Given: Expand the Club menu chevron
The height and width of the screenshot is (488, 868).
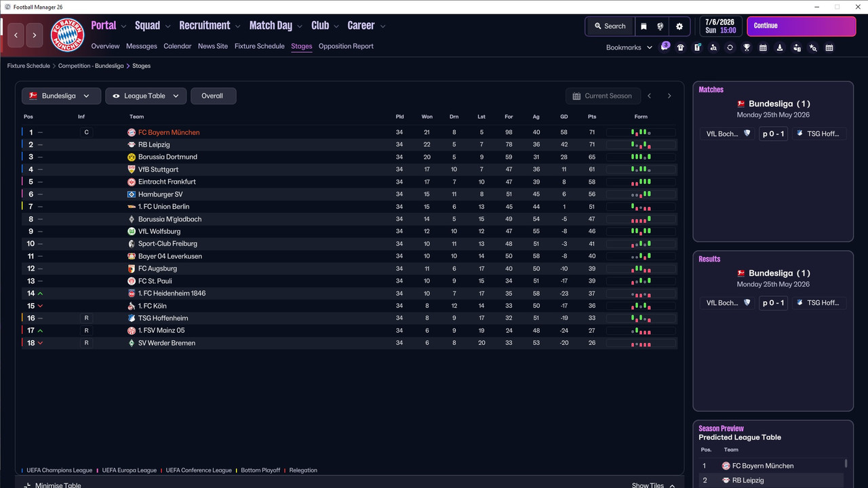Looking at the screenshot, I should [336, 26].
